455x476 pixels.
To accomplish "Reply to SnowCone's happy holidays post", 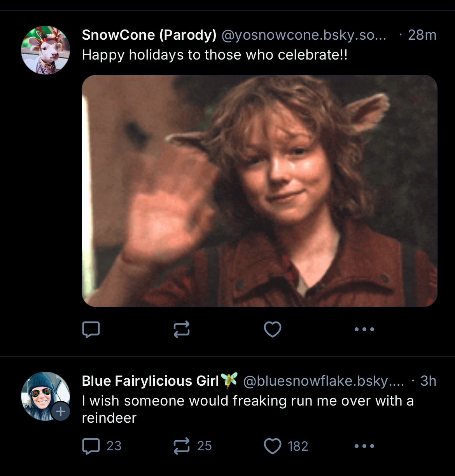I will tap(91, 329).
